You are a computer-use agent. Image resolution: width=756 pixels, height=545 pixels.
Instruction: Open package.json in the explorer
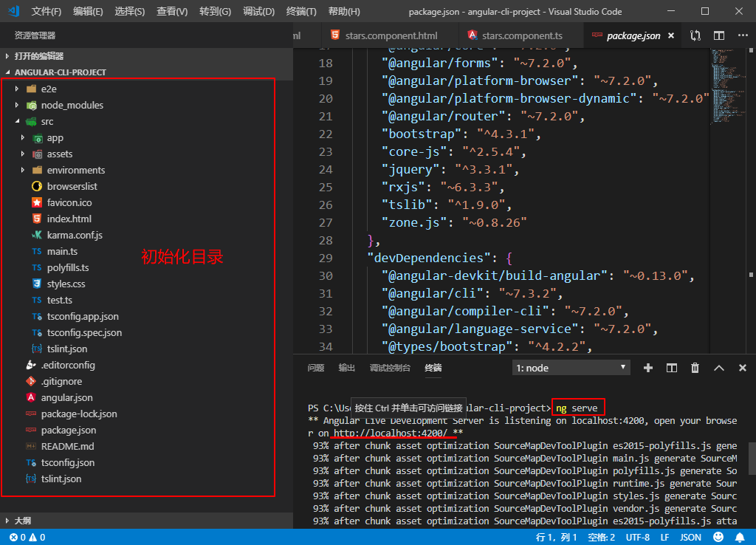click(x=68, y=431)
